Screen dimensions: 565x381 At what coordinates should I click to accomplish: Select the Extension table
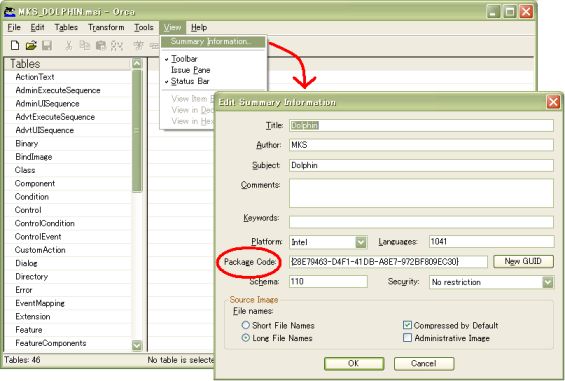click(x=32, y=316)
